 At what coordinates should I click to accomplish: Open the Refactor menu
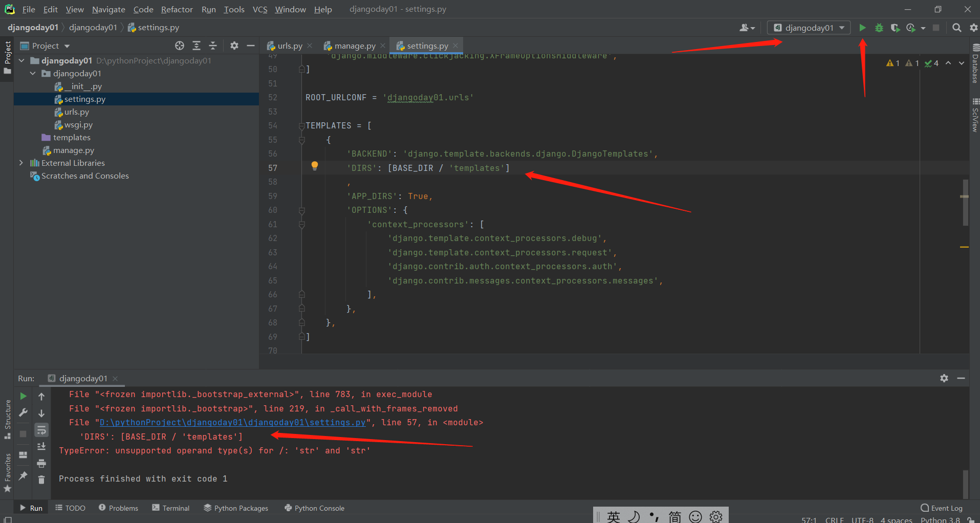[177, 9]
